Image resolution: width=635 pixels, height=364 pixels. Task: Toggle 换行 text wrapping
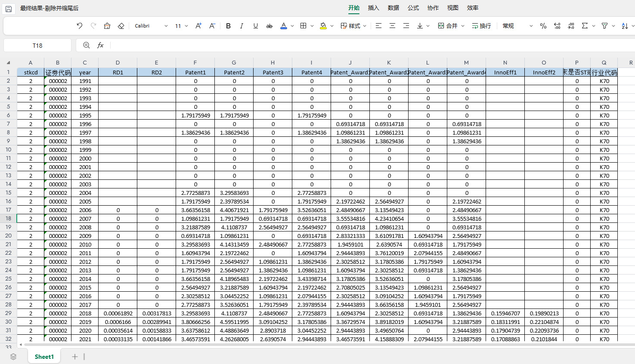click(x=481, y=26)
